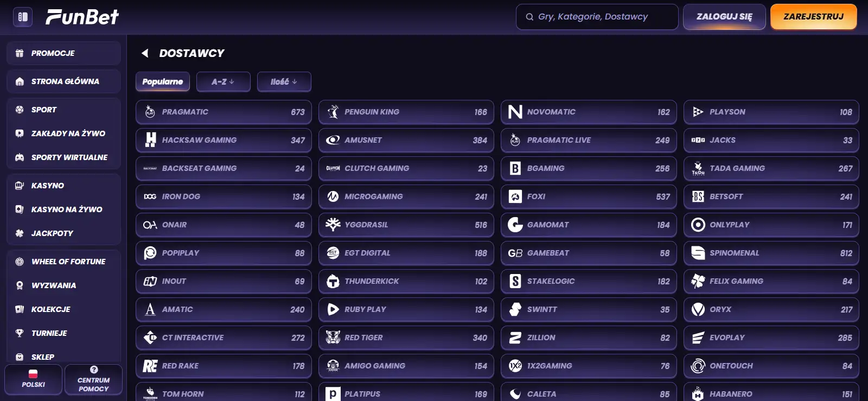This screenshot has width=868, height=401.
Task: Click the Turnieje trophy icon
Action: tap(20, 333)
